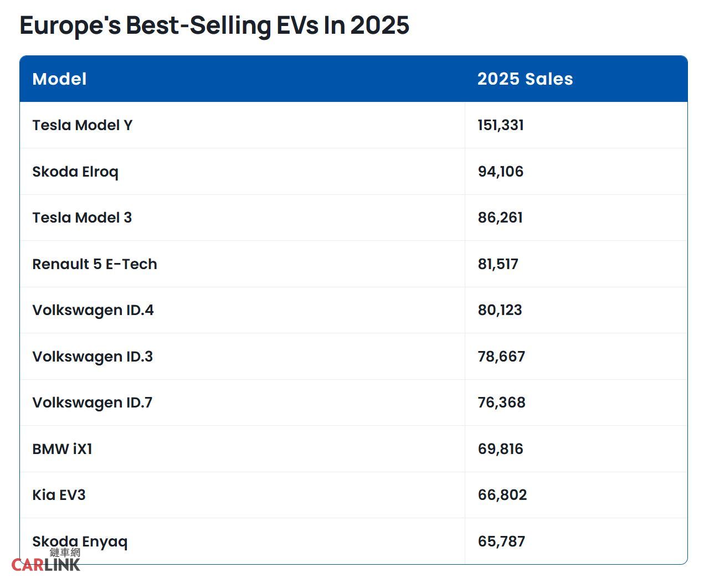Screen dimensions: 709x588
Task: Click the Volkswagen ID.3 model name
Action: 93,357
